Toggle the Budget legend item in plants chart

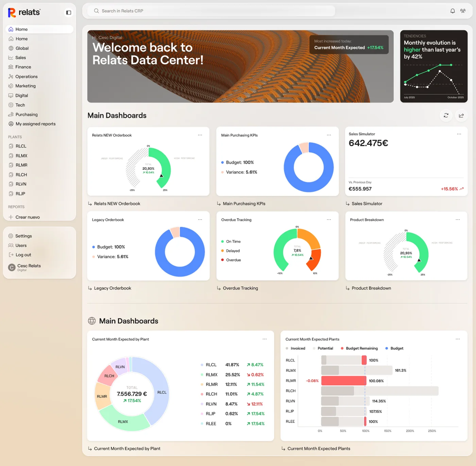tap(394, 348)
